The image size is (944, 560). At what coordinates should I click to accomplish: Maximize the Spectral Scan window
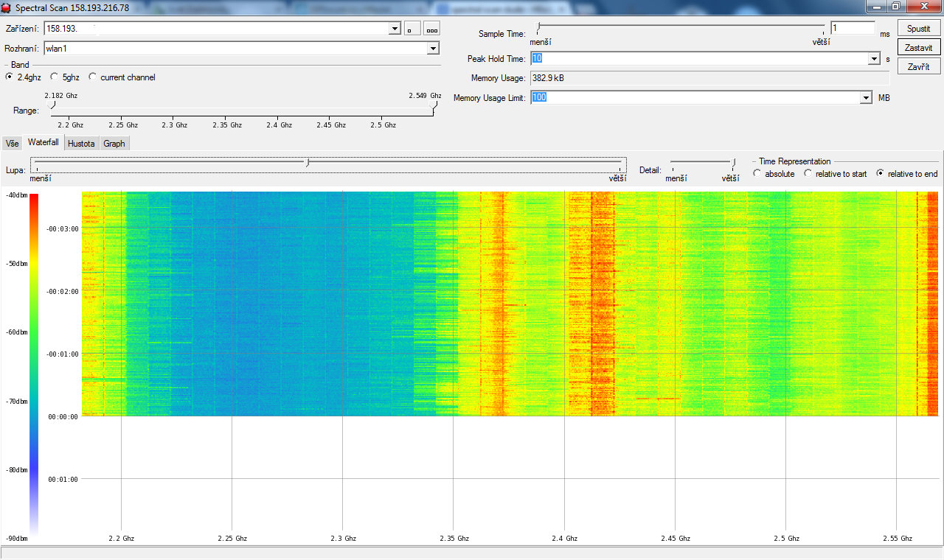pyautogui.click(x=895, y=6)
